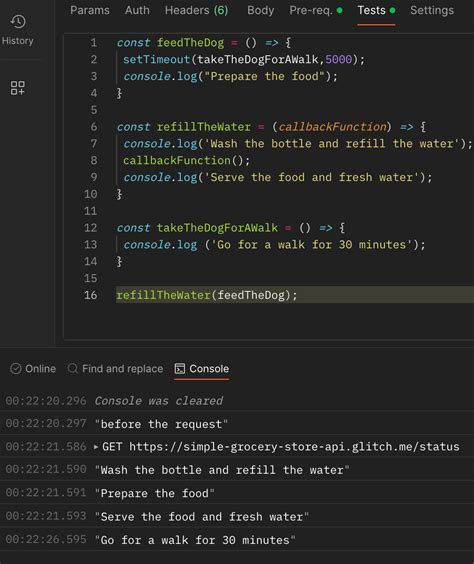Click timestamp 00:22:20.296 in console
The height and width of the screenshot is (564, 474).
(x=46, y=401)
